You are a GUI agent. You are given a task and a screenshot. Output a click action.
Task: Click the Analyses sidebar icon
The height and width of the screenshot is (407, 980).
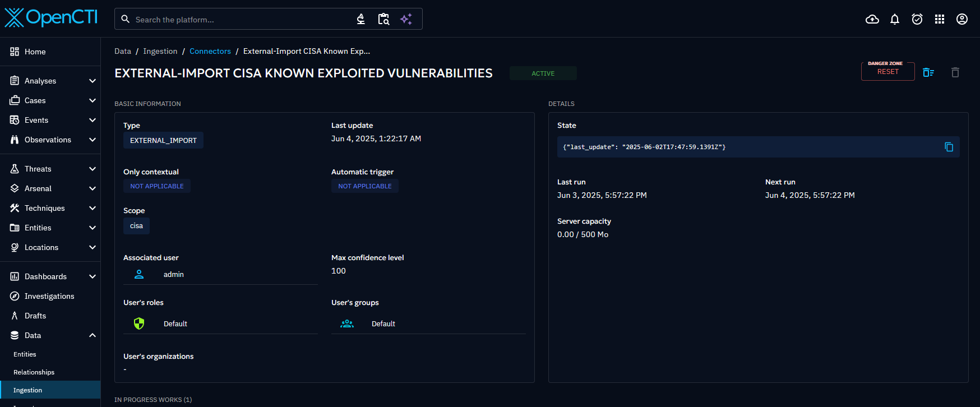coord(15,81)
